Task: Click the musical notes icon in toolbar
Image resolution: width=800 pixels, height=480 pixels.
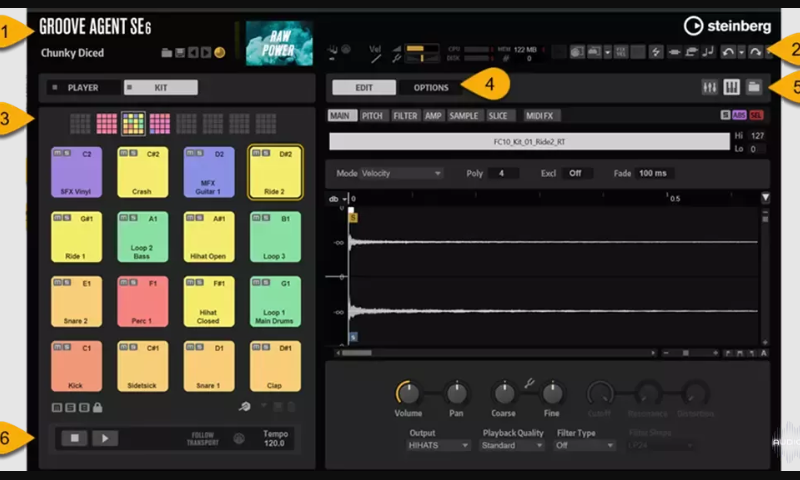Action: coord(708,52)
